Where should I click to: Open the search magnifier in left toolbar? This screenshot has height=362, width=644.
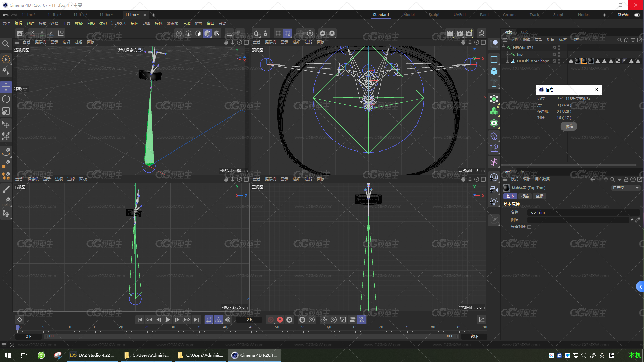coord(6,44)
